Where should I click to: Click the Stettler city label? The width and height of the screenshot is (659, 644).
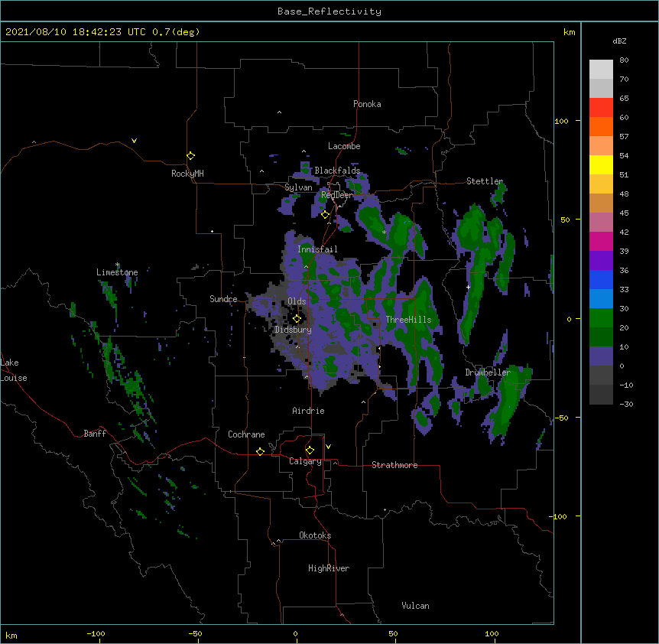[x=485, y=181]
